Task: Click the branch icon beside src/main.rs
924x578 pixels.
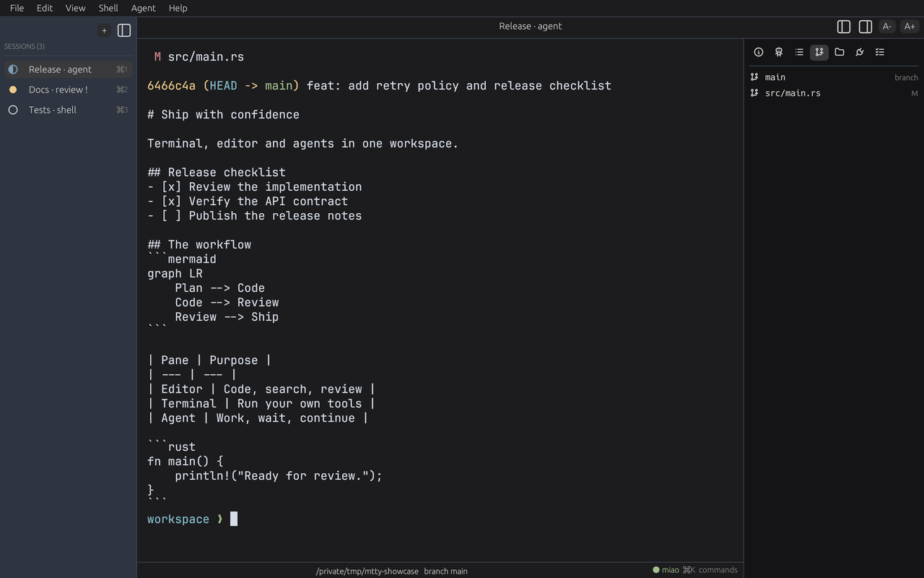Action: click(x=754, y=92)
